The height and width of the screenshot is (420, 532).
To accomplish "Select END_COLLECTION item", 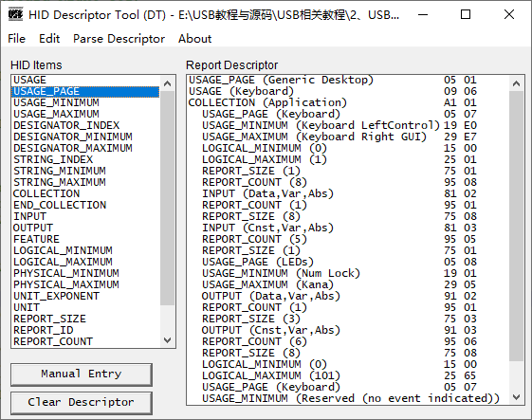I will tap(85, 205).
